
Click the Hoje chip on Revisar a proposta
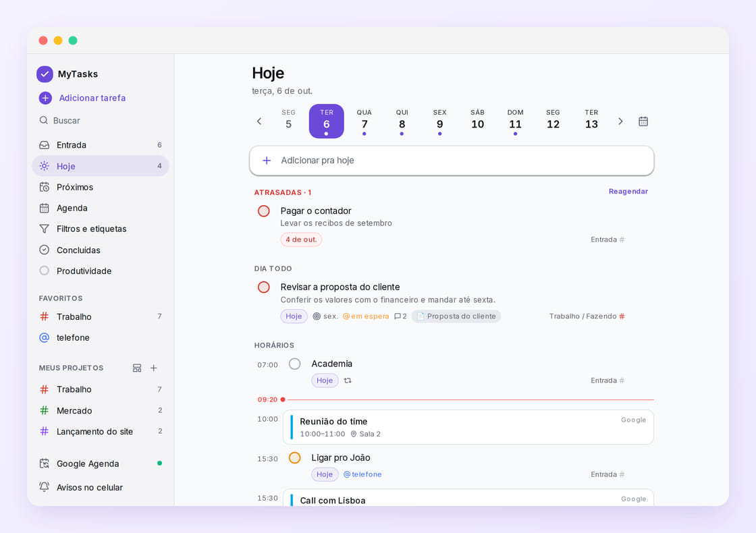point(294,316)
